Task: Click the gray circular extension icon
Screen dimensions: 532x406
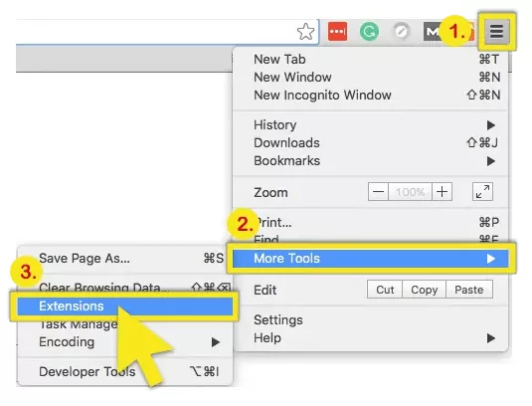Action: tap(401, 32)
